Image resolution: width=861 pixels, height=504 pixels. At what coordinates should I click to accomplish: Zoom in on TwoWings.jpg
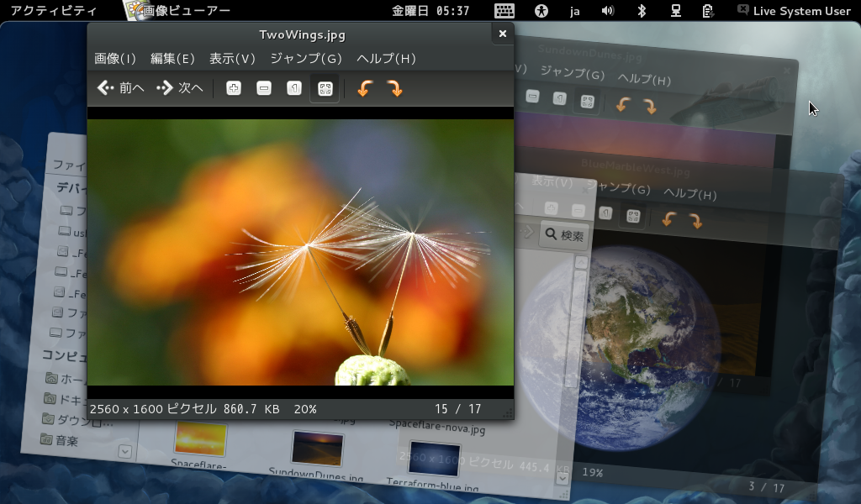[234, 88]
